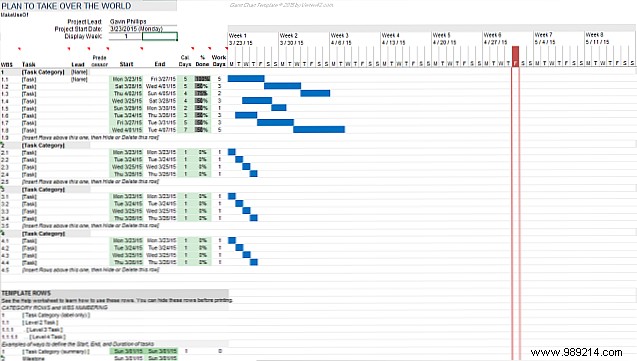Click the Start date 'Sat 3/28/15' of task 1.2
The image size is (637, 361).
[x=128, y=86]
